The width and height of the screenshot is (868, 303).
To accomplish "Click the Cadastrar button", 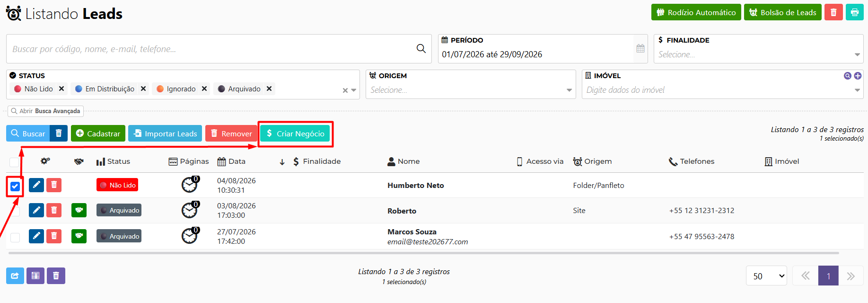I will click(x=98, y=134).
